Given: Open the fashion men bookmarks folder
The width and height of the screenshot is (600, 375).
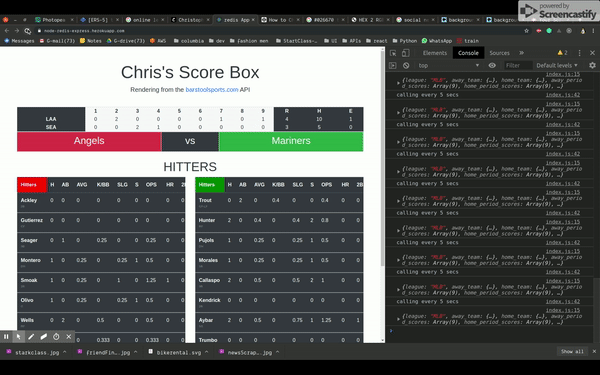Looking at the screenshot, I should tap(249, 41).
